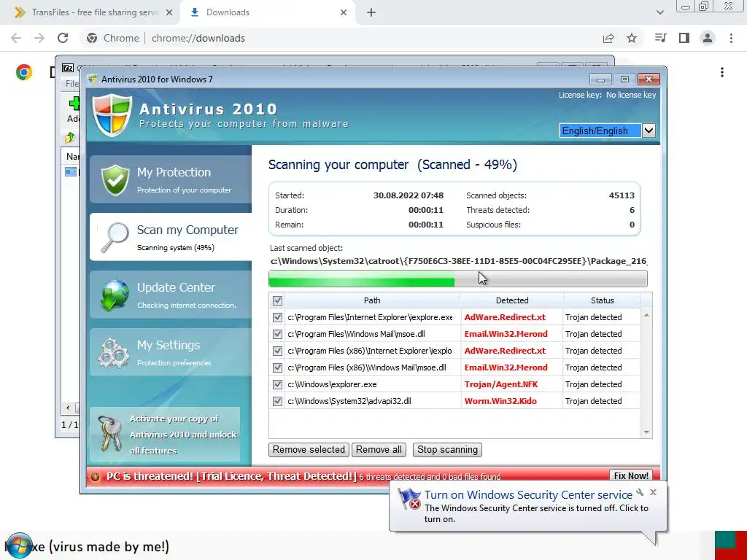
Task: Toggle the select-all header checkbox
Action: pos(277,300)
